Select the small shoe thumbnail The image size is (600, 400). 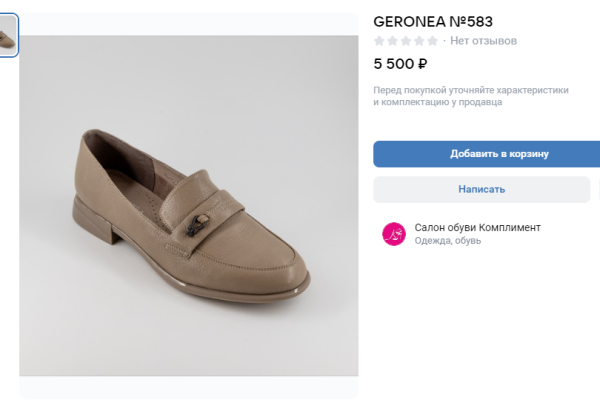coord(8,37)
